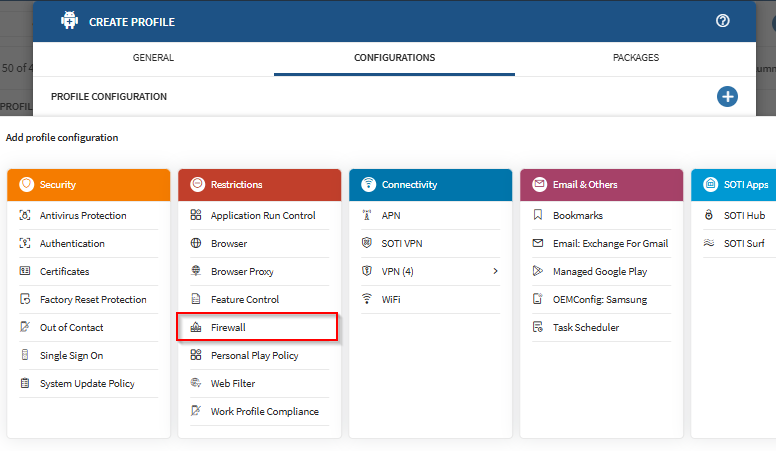
Task: Switch to the General tab
Action: 153,58
